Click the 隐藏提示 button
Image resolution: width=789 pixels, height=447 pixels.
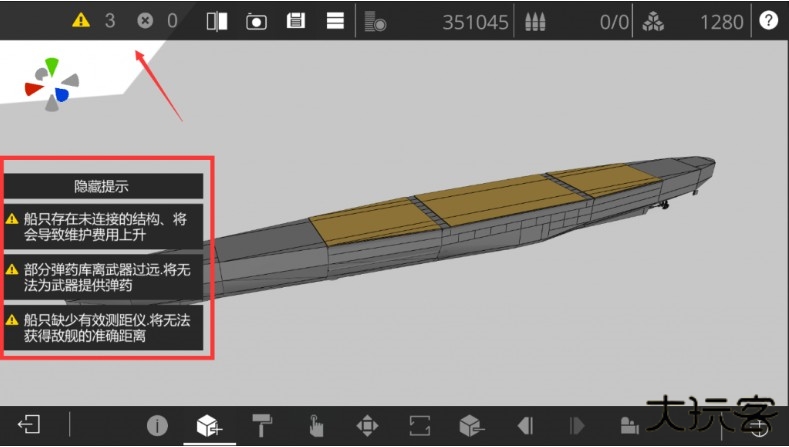[x=103, y=186]
